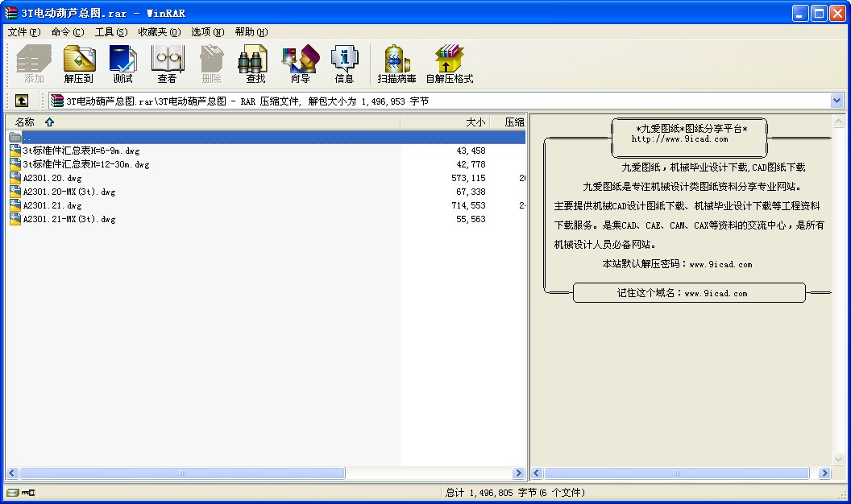Open the Tools (工具) menu
The height and width of the screenshot is (504, 851).
[x=111, y=32]
